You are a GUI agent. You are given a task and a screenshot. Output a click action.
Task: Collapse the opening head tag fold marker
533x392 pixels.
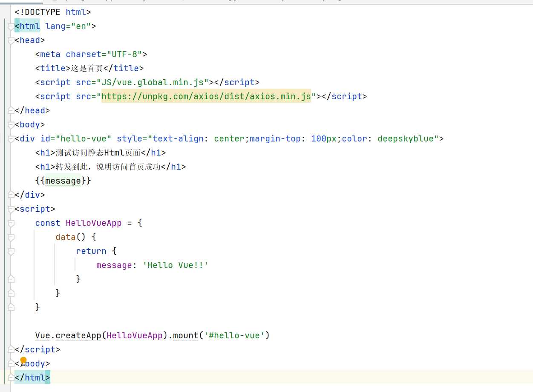[11, 40]
